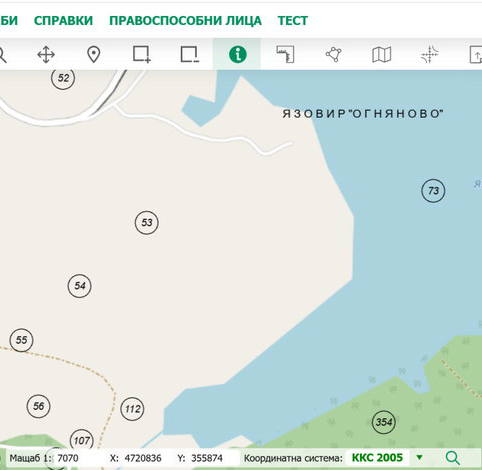Activate the location pin marker tool
482x470 pixels.
[x=94, y=55]
